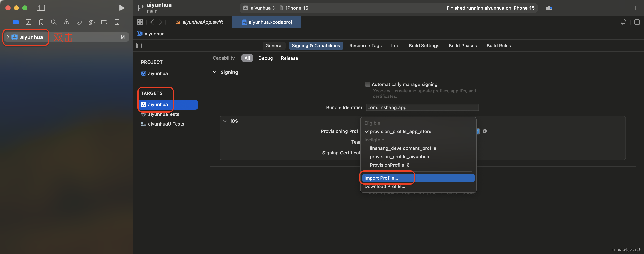This screenshot has height=254, width=644.
Task: Hide the project and targets list panel
Action: (x=139, y=46)
